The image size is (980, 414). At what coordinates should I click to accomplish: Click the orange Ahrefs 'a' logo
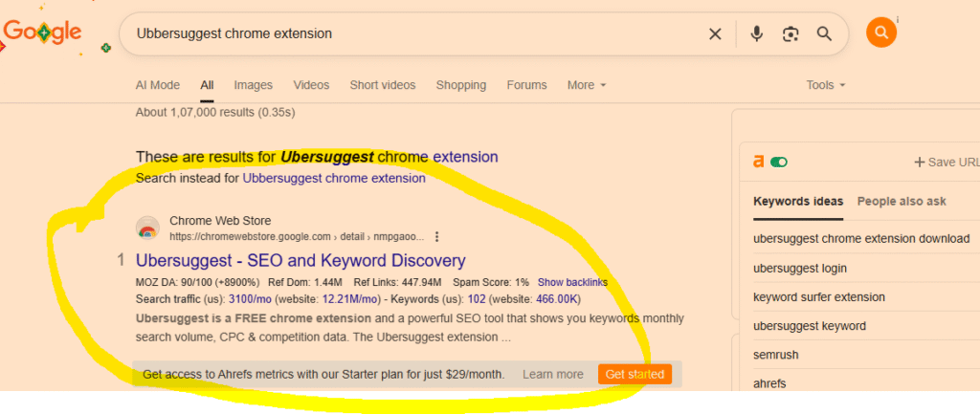758,163
